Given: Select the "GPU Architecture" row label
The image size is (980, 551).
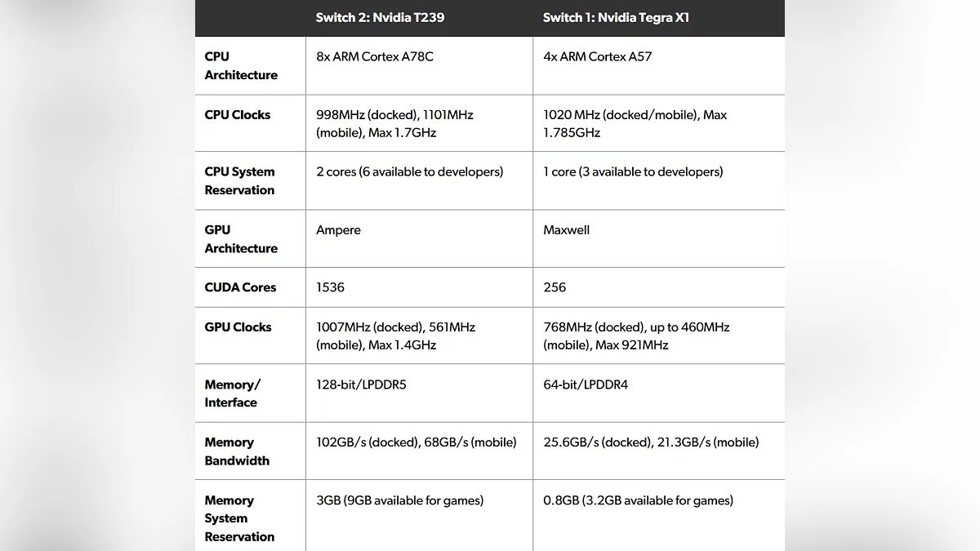Looking at the screenshot, I should 241,238.
